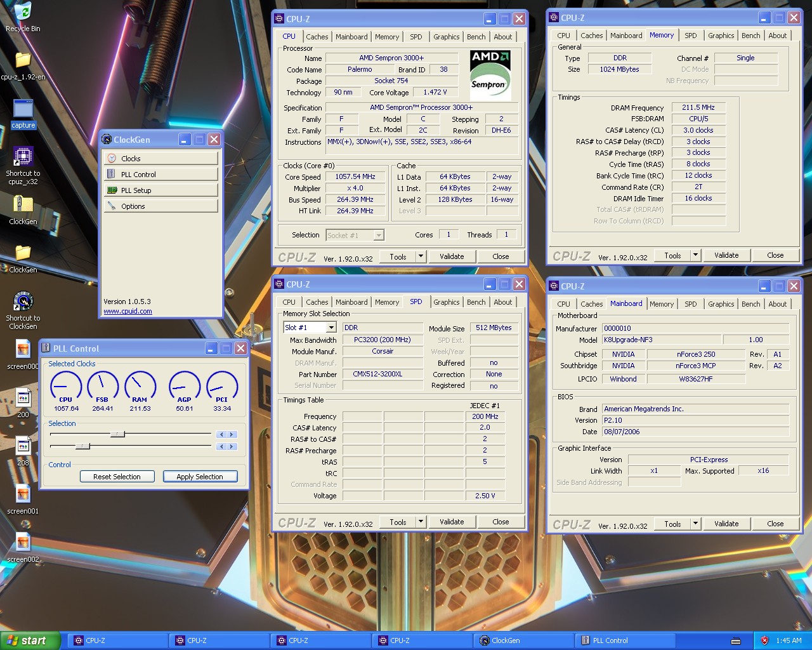Click Close in the Memory tab window
Screen dimensions: 812x650
(775, 255)
